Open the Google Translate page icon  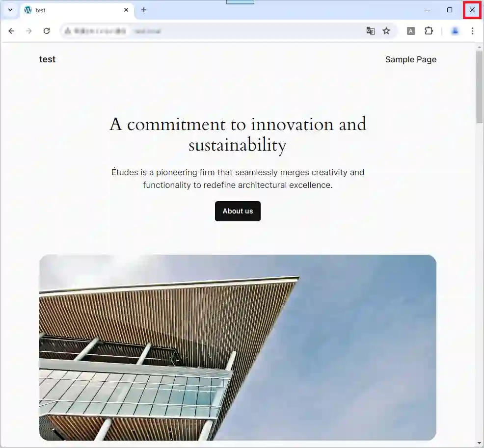point(371,31)
